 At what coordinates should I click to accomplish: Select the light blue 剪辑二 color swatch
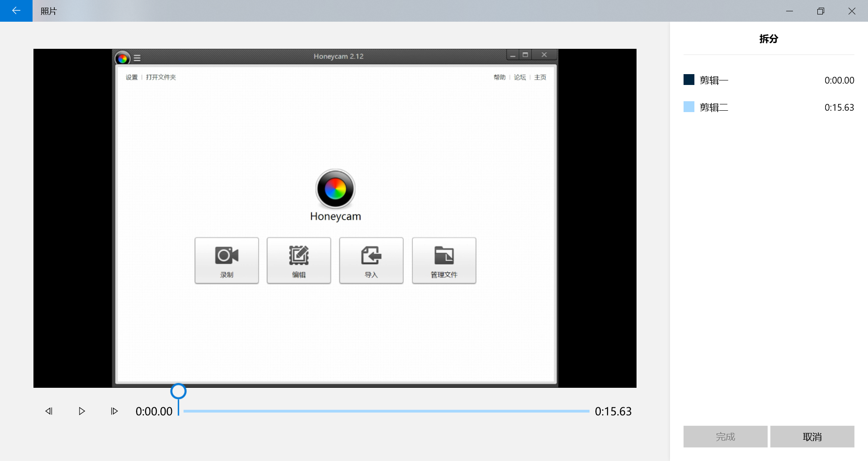click(689, 107)
